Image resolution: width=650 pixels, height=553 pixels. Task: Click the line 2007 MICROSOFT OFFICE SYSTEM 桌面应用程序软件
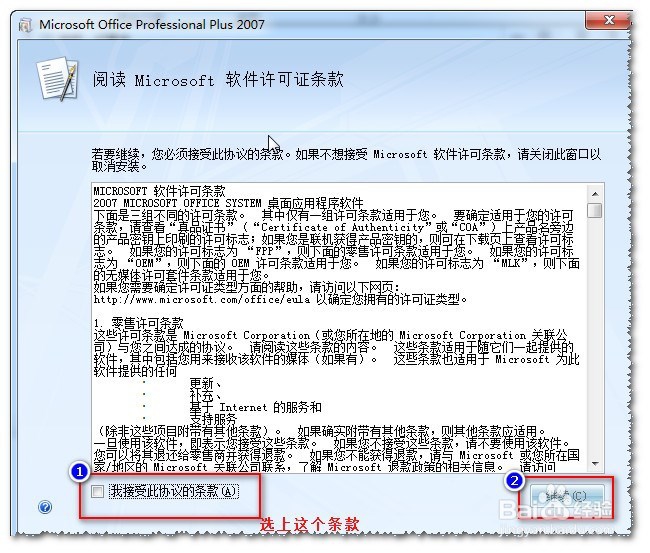(x=228, y=203)
